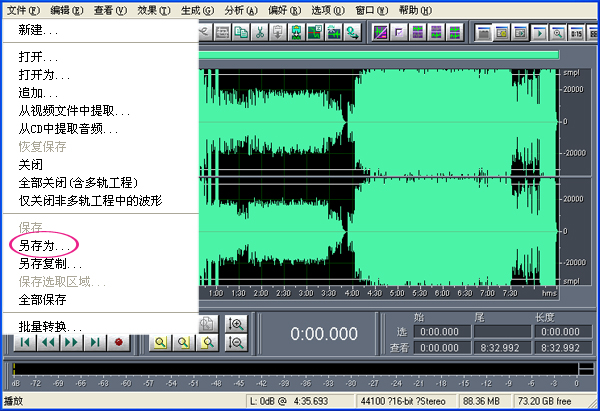
Task: Click the toolbar icon left of the Q-arrow icon
Action: 334,33
